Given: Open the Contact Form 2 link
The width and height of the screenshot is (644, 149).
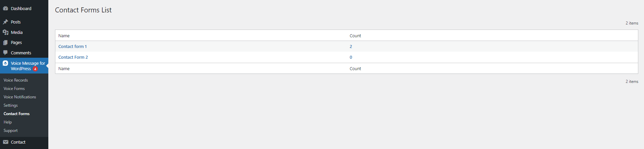Looking at the screenshot, I should pos(73,57).
